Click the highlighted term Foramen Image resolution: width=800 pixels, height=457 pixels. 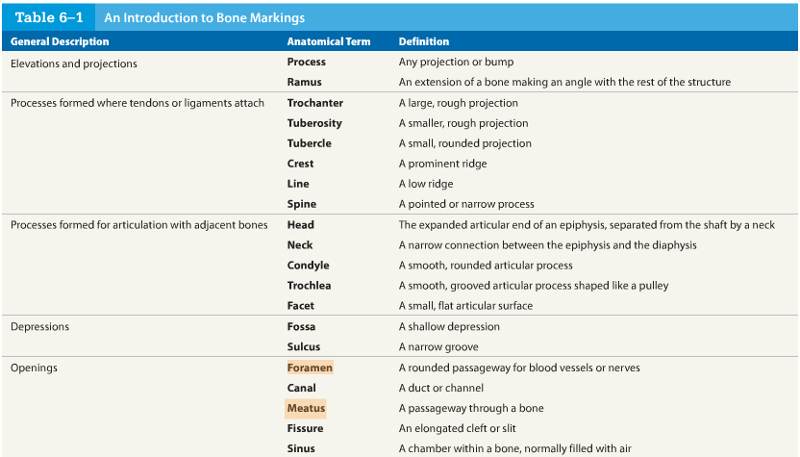tap(309, 368)
